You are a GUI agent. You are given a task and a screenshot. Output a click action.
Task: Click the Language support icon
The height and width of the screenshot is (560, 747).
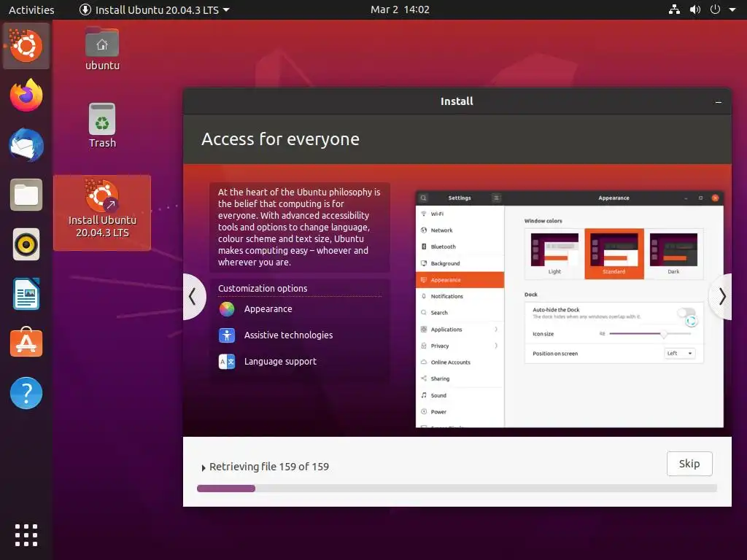tap(227, 362)
